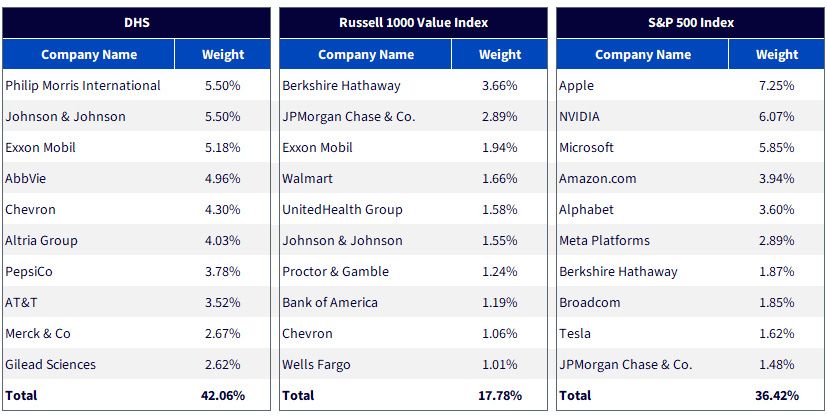The width and height of the screenshot is (827, 418).
Task: Click the Altria Group cell
Action: pyautogui.click(x=41, y=240)
